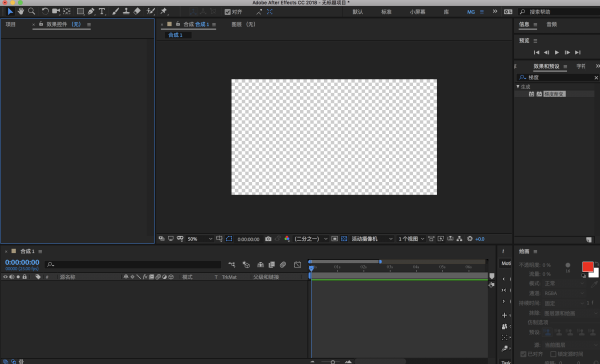
Task: Expand the workspace overflow chevron
Action: [495, 11]
